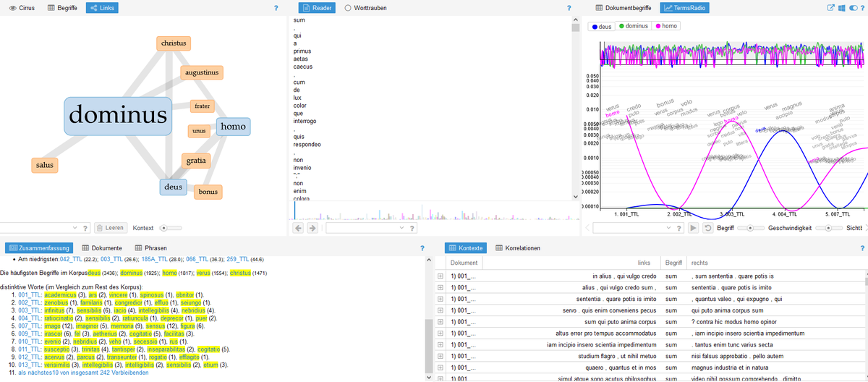Expand the 'studium flagro' context row
This screenshot has height=382, width=868.
(x=440, y=356)
